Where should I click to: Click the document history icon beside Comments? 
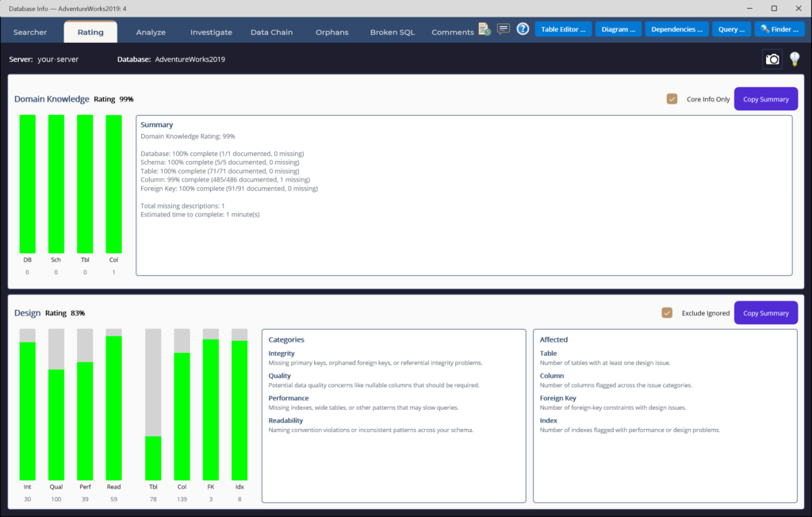click(x=485, y=29)
